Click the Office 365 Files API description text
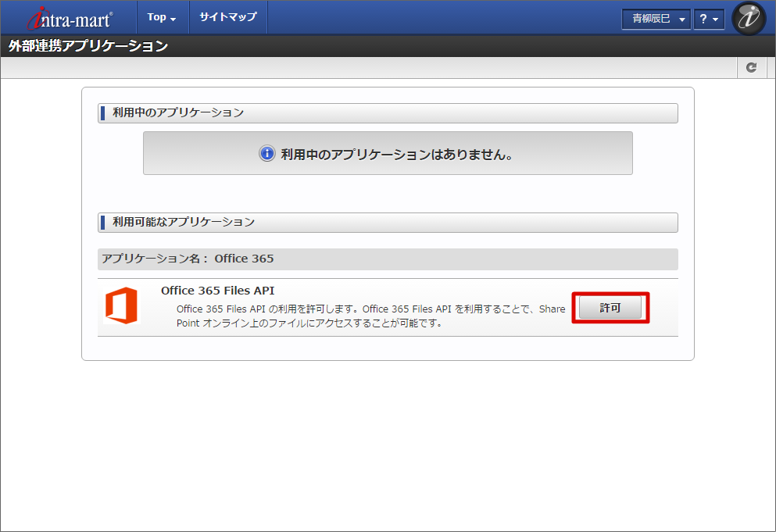The height and width of the screenshot is (532, 776). tap(370, 316)
